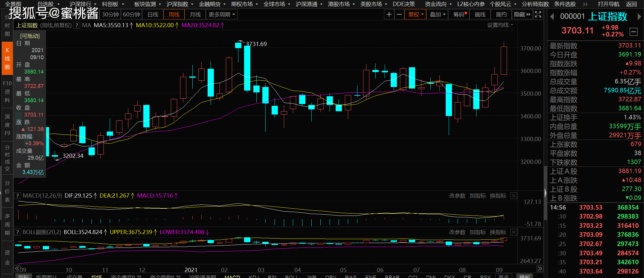Click MACD panel 加指标 link
The width and height of the screenshot is (644, 278).
pyautogui.click(x=477, y=196)
